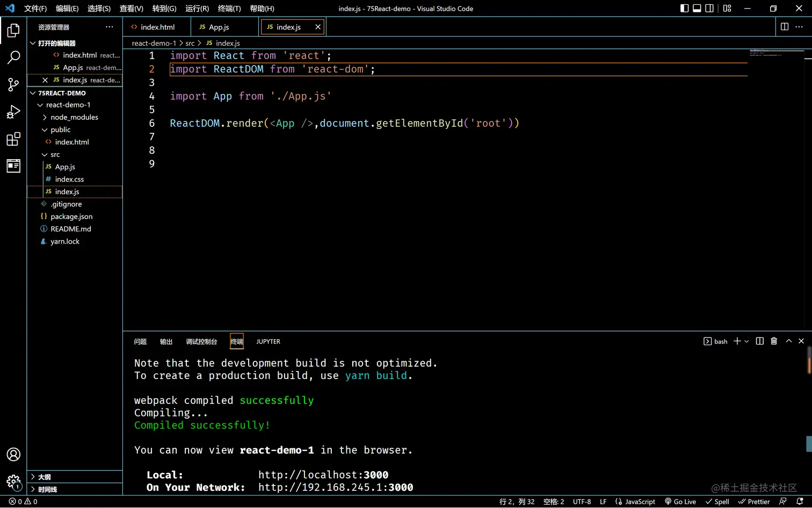Viewport: 812px width, 508px height.
Task: Show the errors and warnings count
Action: click(23, 502)
